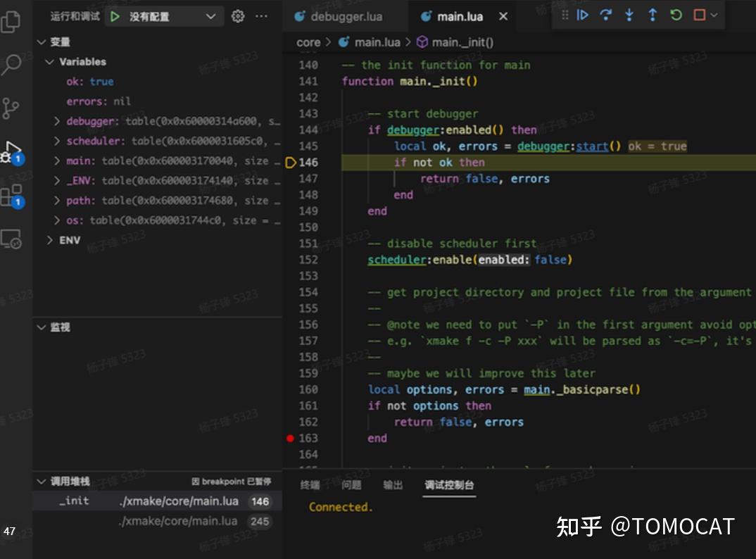The width and height of the screenshot is (756, 559).
Task: Restart the debug session
Action: click(x=676, y=15)
